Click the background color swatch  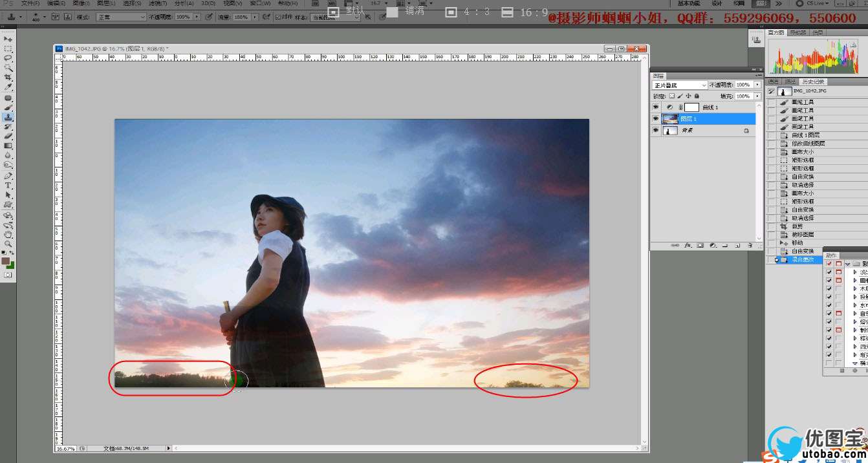click(x=12, y=265)
